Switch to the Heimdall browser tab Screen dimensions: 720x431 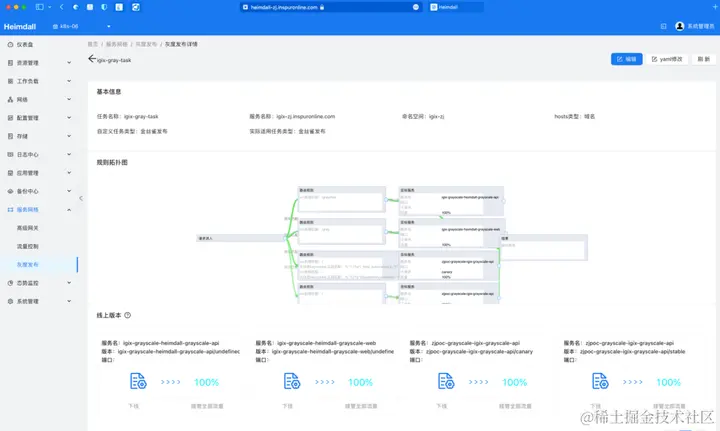coord(456,7)
